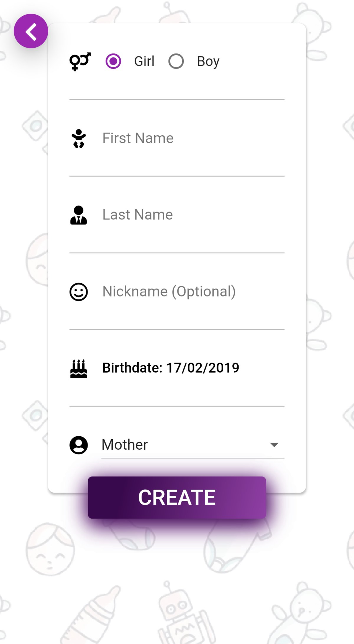Open the Birthdate 17/02/2019 date picker
This screenshot has width=354, height=644.
(171, 368)
